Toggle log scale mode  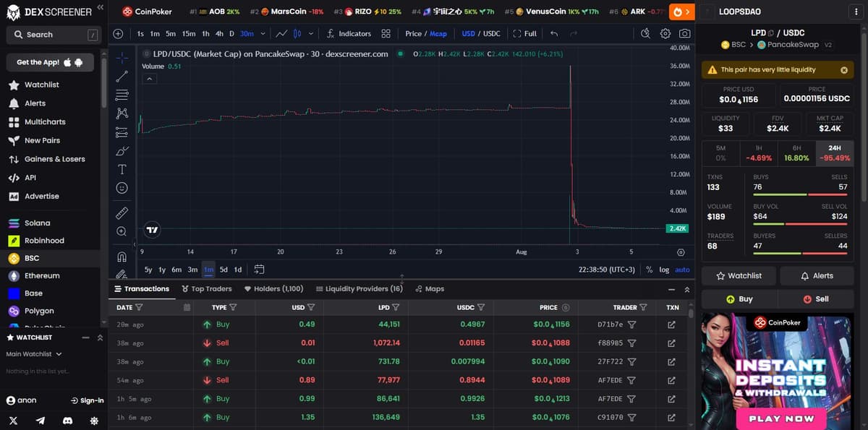pyautogui.click(x=664, y=270)
